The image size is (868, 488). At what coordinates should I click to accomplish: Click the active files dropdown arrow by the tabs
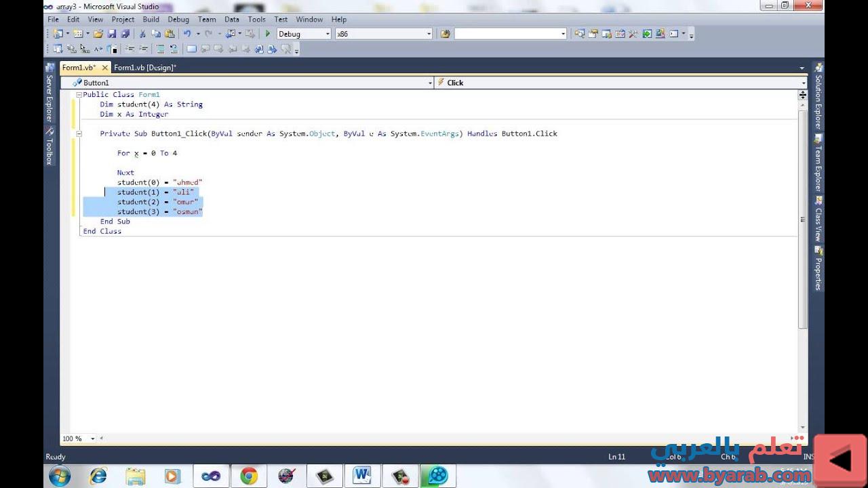[802, 68]
